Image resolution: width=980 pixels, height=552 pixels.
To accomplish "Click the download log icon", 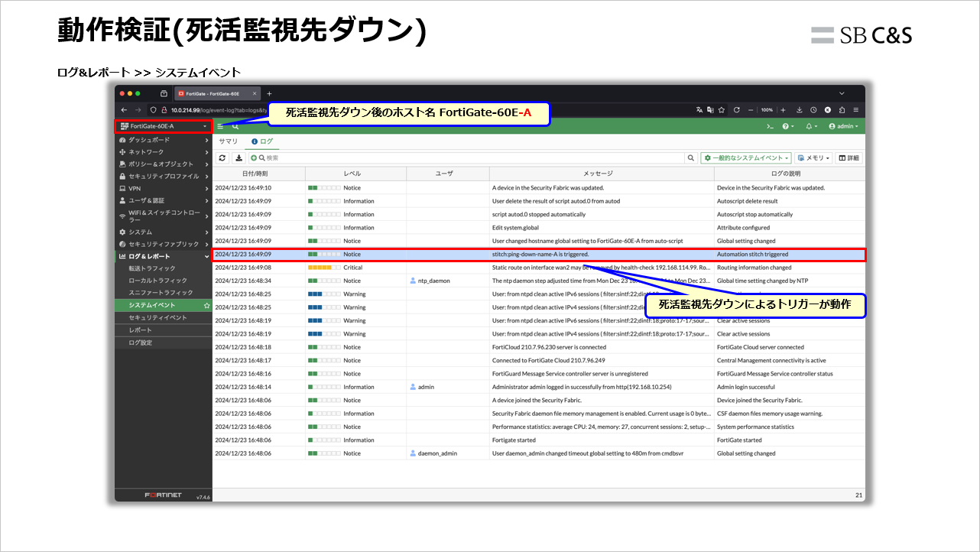I will (x=239, y=157).
